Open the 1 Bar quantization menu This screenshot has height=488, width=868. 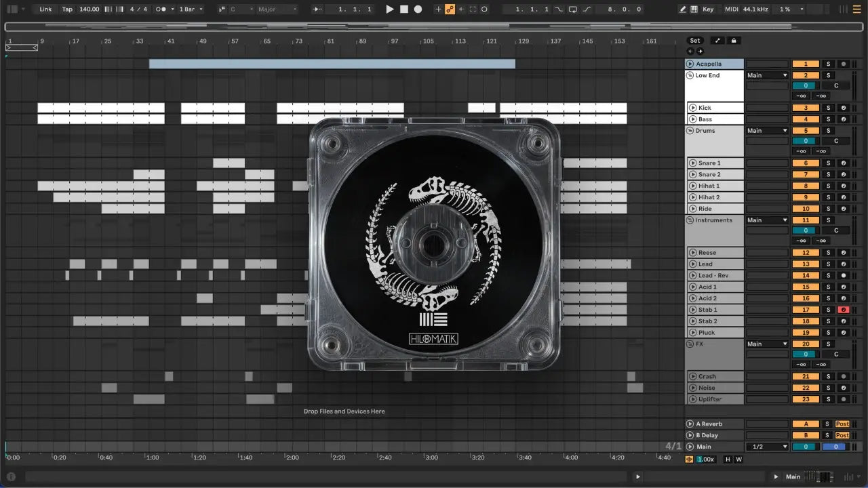[x=191, y=9]
